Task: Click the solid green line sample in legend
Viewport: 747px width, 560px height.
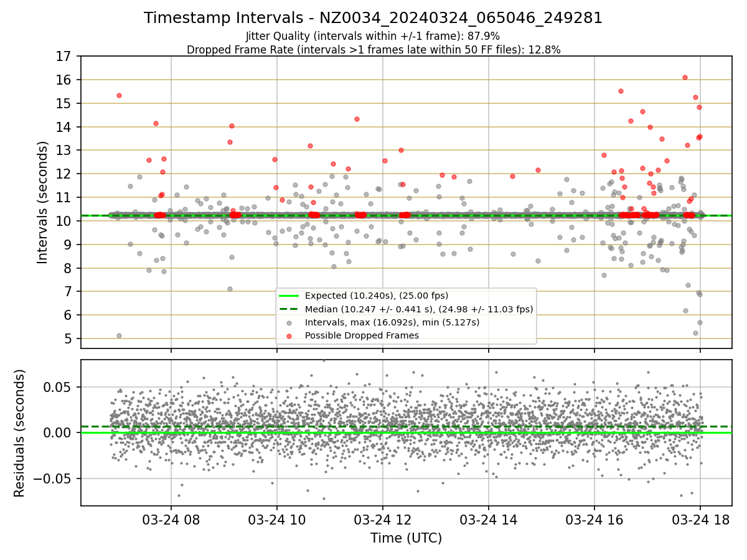Action: pyautogui.click(x=289, y=296)
